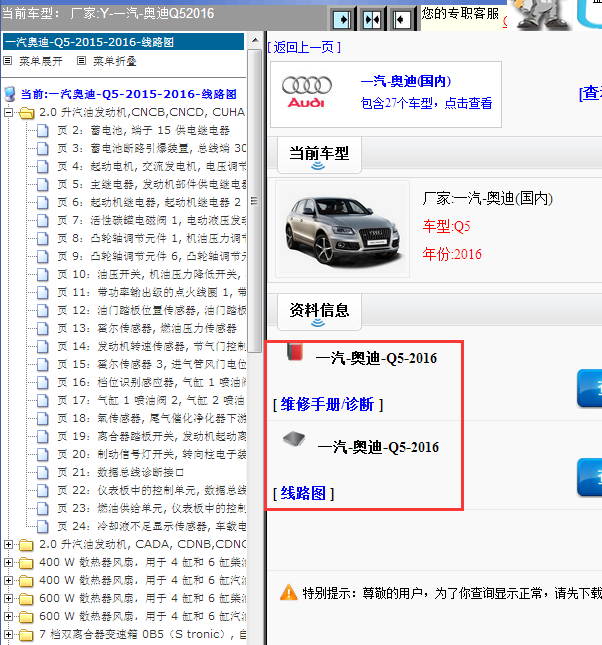602x645 pixels.
Task: Open 页 18: 氧传感器
Action: pyautogui.click(x=151, y=418)
